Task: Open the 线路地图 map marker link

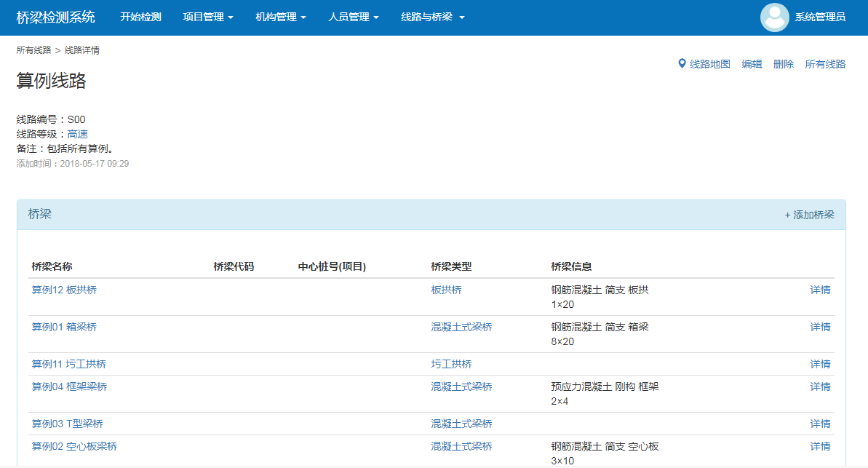Action: [x=704, y=64]
